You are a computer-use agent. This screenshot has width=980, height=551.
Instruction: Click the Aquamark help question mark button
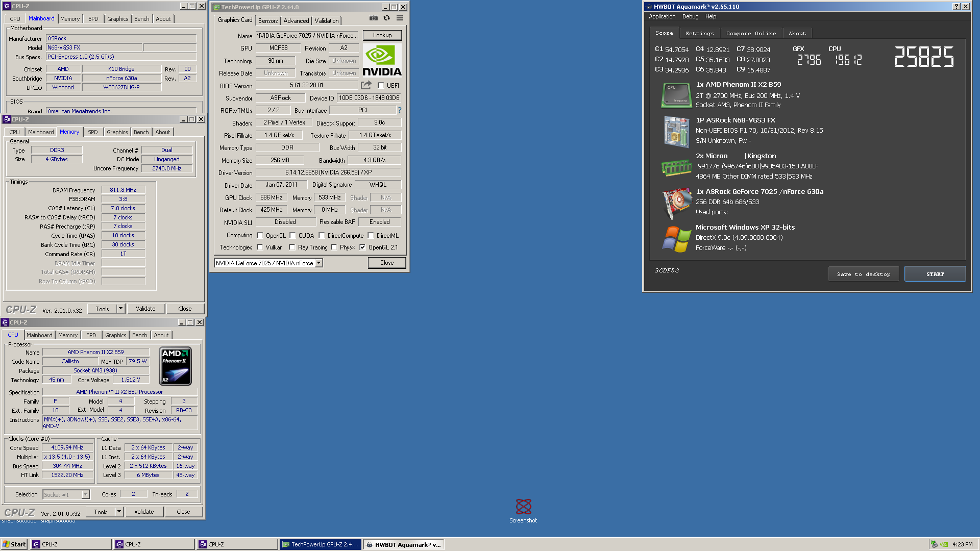(956, 7)
